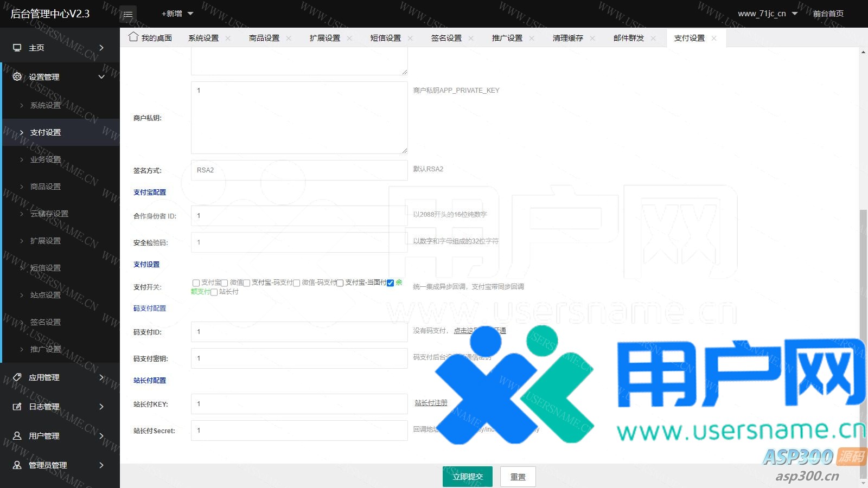Close the 推广设置 tab
This screenshot has width=868, height=488.
[x=532, y=38]
